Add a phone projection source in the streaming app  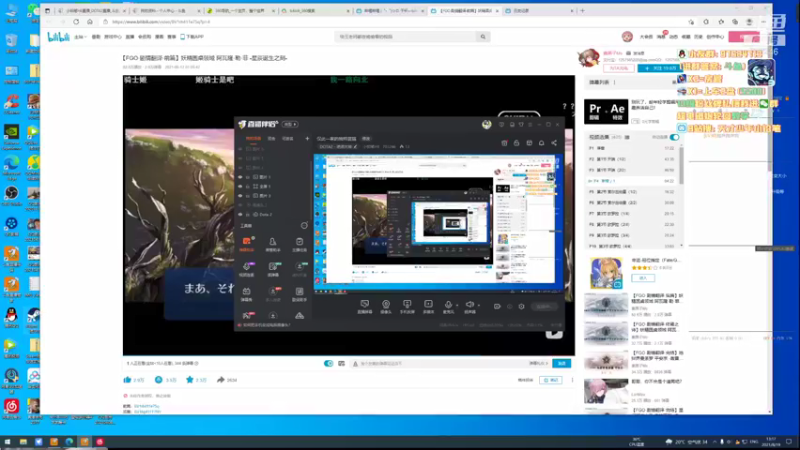coord(407,306)
